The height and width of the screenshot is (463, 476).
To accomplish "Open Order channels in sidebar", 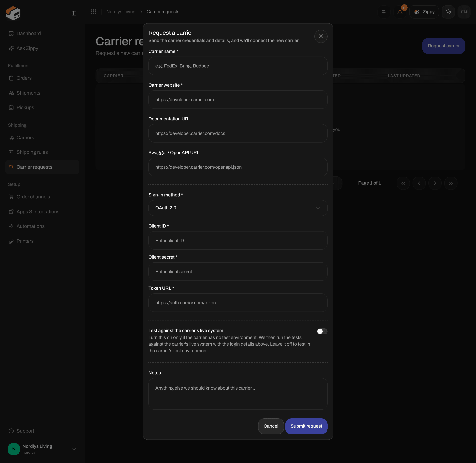I will [x=42, y=197].
